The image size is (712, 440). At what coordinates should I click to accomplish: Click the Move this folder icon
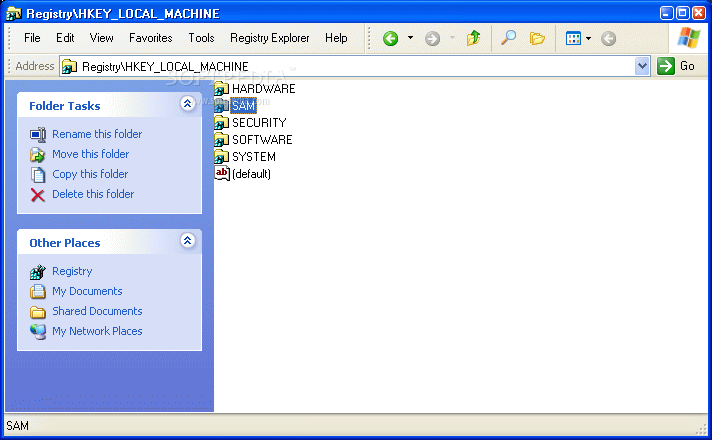tap(38, 155)
